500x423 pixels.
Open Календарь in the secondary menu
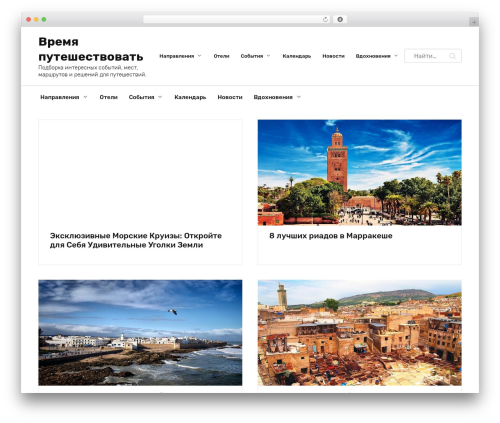pyautogui.click(x=190, y=97)
